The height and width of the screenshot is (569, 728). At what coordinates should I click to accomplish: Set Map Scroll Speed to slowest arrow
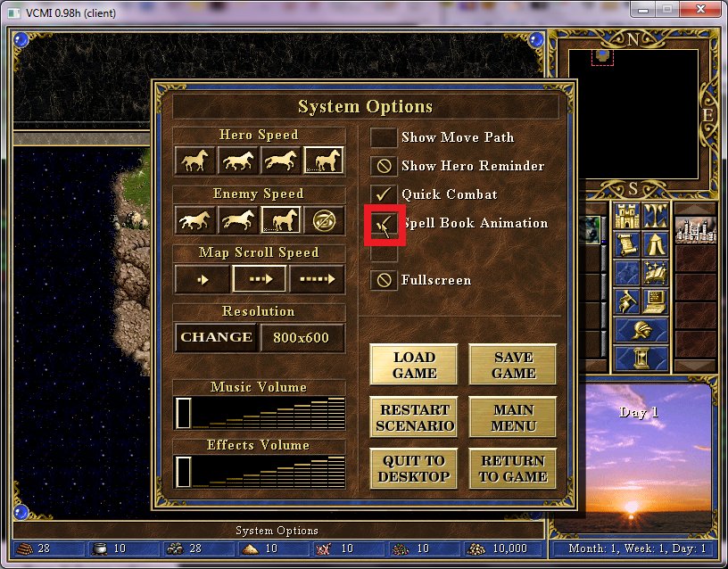point(202,278)
